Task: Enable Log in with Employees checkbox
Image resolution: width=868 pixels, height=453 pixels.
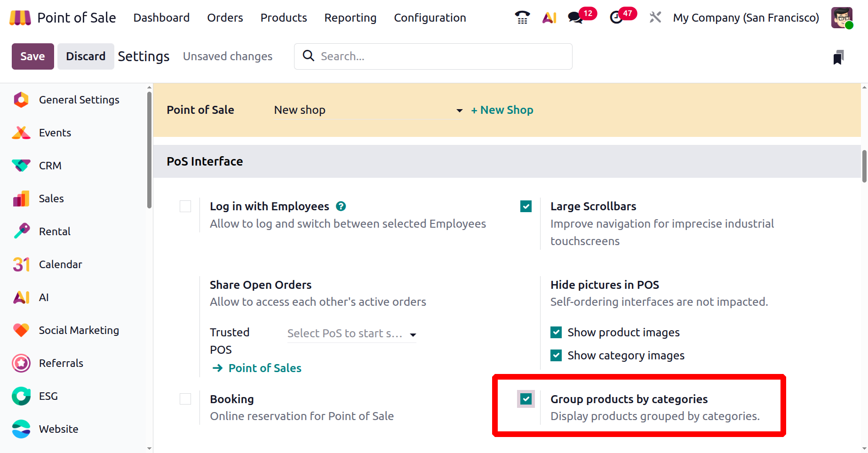Action: coord(185,207)
